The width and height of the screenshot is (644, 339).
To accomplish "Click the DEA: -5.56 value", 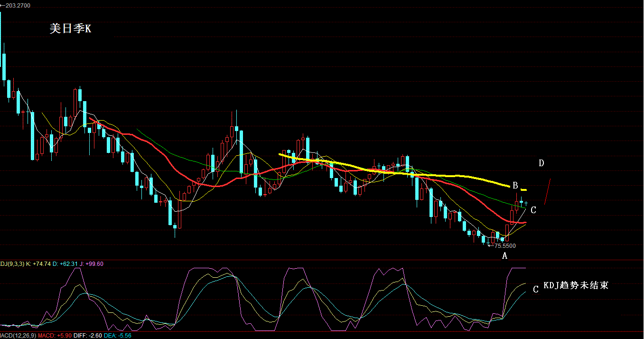I will 117,335.
